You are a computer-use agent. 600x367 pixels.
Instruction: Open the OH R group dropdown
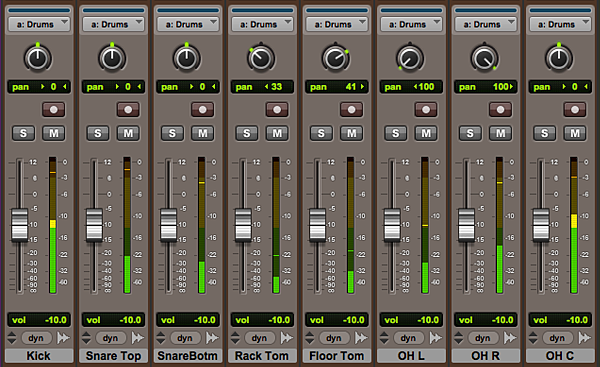coord(485,24)
